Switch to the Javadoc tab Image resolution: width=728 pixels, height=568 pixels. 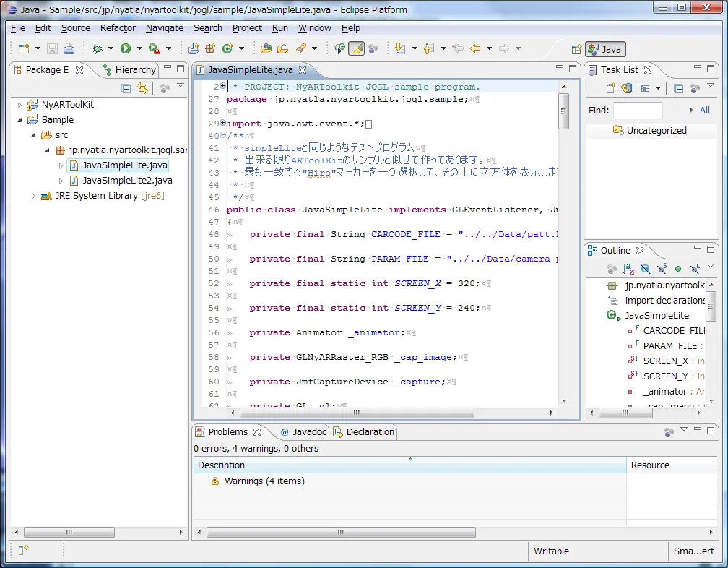[x=303, y=432]
